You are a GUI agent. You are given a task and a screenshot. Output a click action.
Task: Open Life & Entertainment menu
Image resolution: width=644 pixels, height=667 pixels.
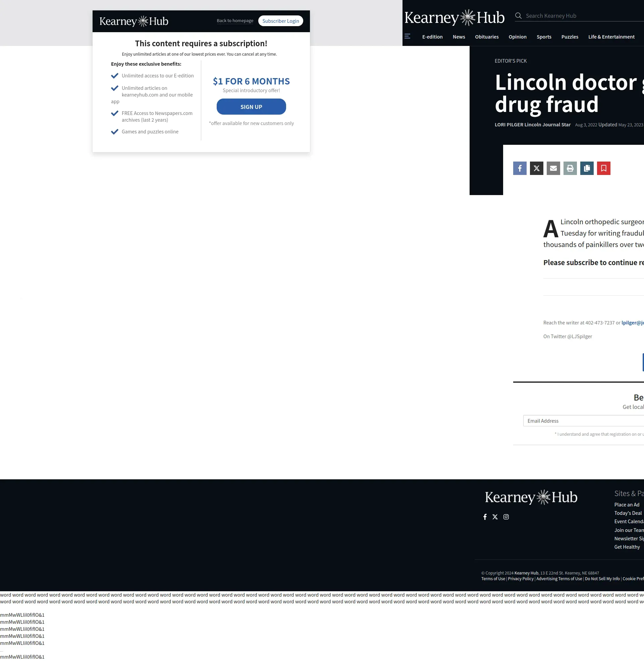(x=611, y=37)
